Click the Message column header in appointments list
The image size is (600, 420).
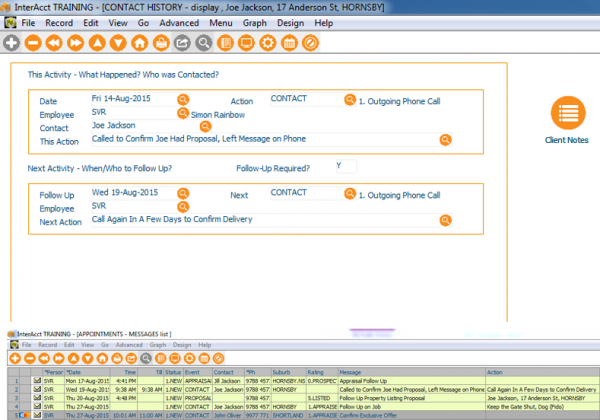click(412, 372)
